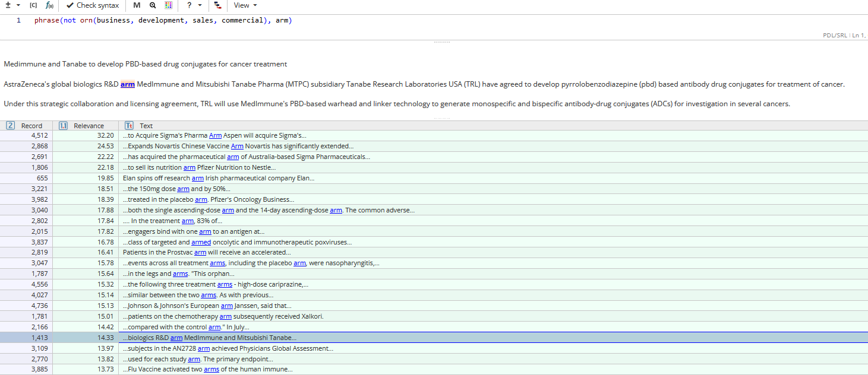
Task: Click the plus/minus expand icon in toolbar
Action: pyautogui.click(x=8, y=5)
